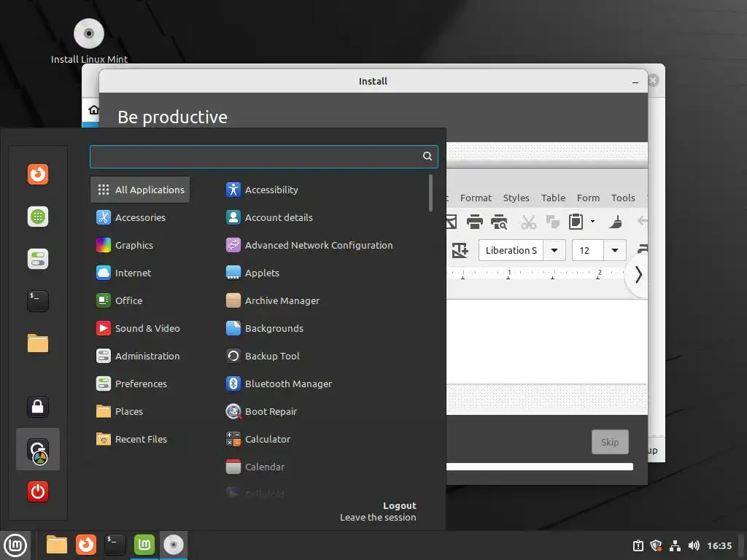Open System Settings from the favorites sidebar
The width and height of the screenshot is (747, 560).
pos(38,259)
